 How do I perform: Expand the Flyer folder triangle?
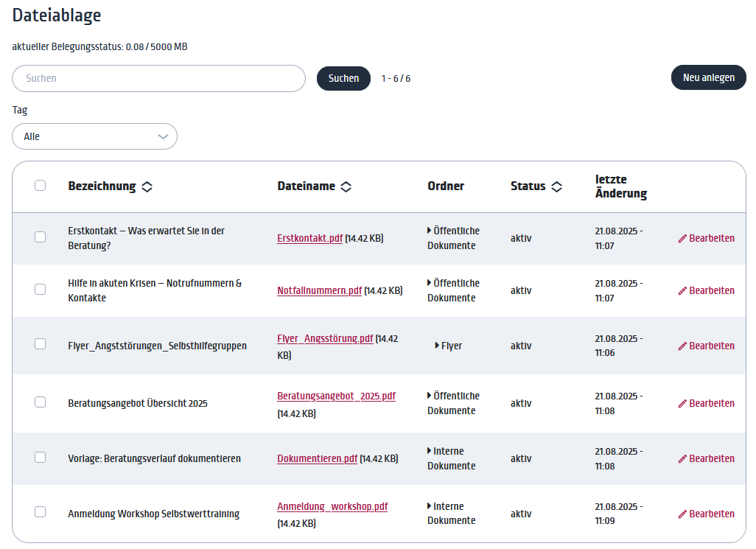pos(437,346)
